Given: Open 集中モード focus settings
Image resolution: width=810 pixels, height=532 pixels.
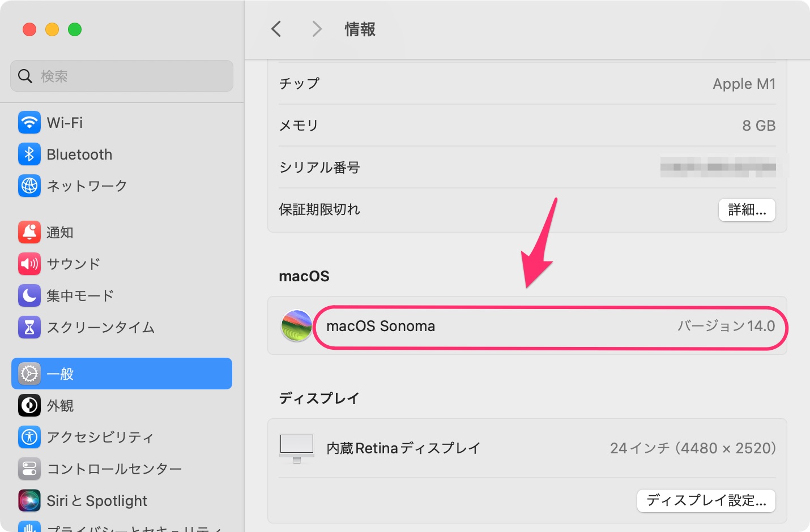Looking at the screenshot, I should [x=121, y=295].
